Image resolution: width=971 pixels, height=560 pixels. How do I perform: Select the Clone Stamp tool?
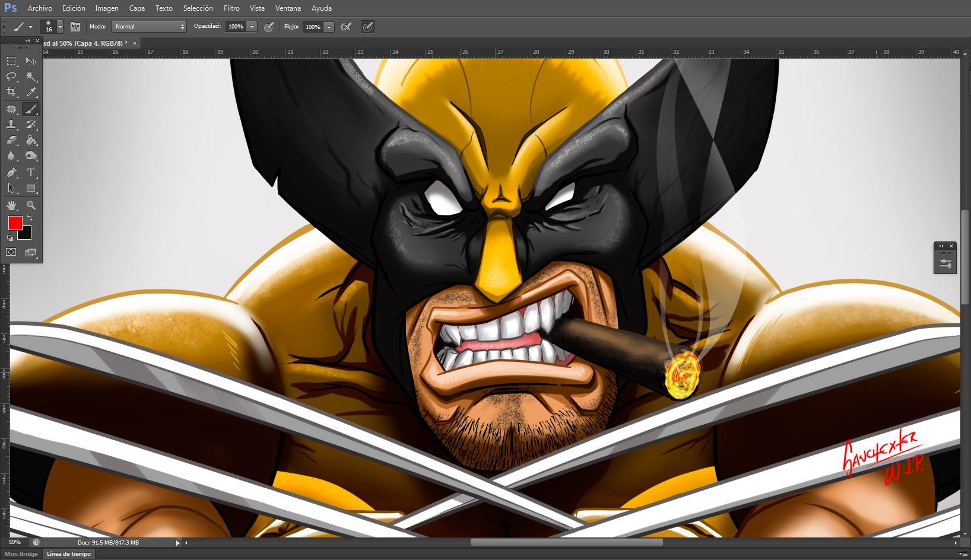click(11, 125)
